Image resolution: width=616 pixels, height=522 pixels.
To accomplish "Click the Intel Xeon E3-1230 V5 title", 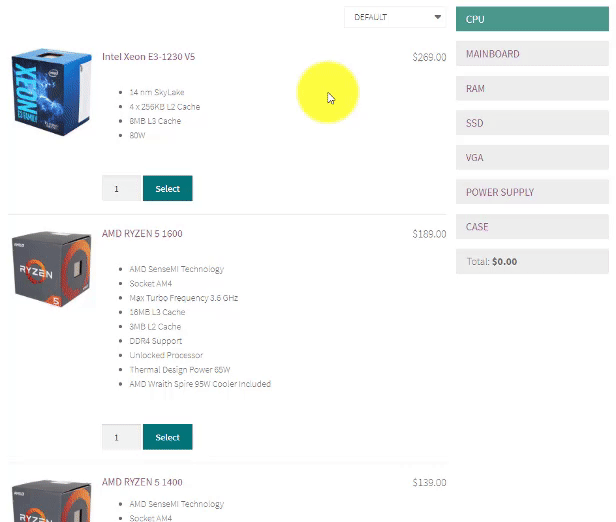I will pos(148,57).
